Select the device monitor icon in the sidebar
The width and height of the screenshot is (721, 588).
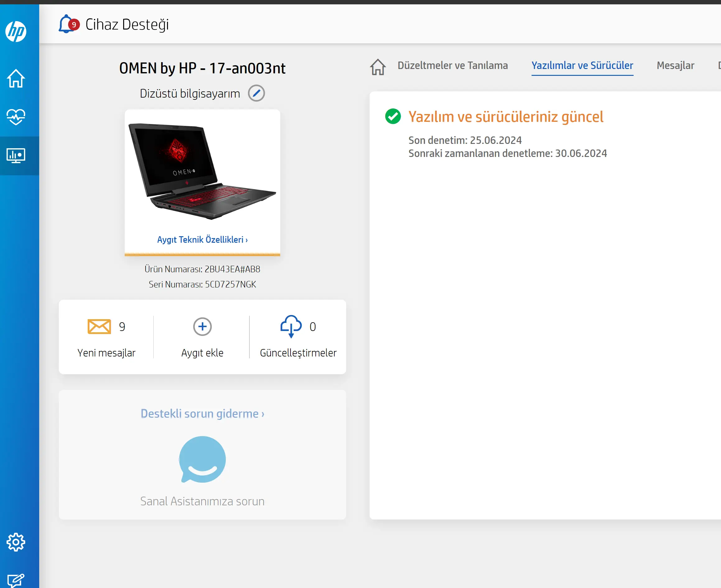[16, 156]
